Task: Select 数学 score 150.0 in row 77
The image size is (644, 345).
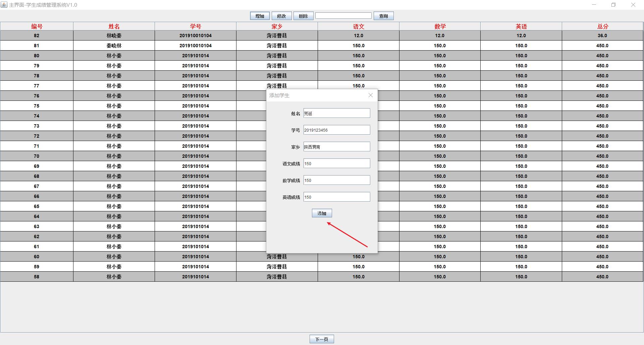Action: [440, 86]
